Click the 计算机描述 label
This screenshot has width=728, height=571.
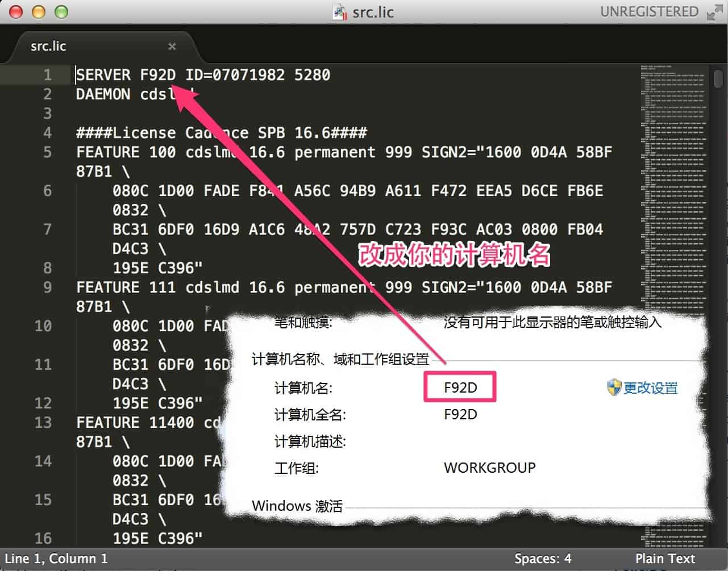pos(310,441)
